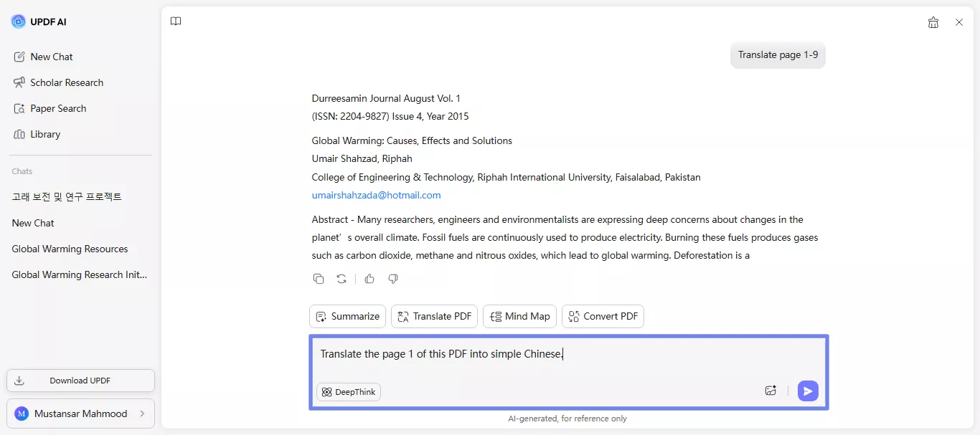Give the response a thumbs up

tap(369, 279)
